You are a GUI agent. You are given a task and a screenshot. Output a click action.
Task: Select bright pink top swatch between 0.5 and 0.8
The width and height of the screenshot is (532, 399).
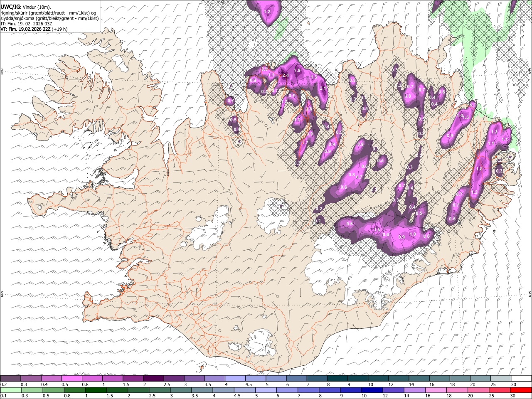coord(71,378)
